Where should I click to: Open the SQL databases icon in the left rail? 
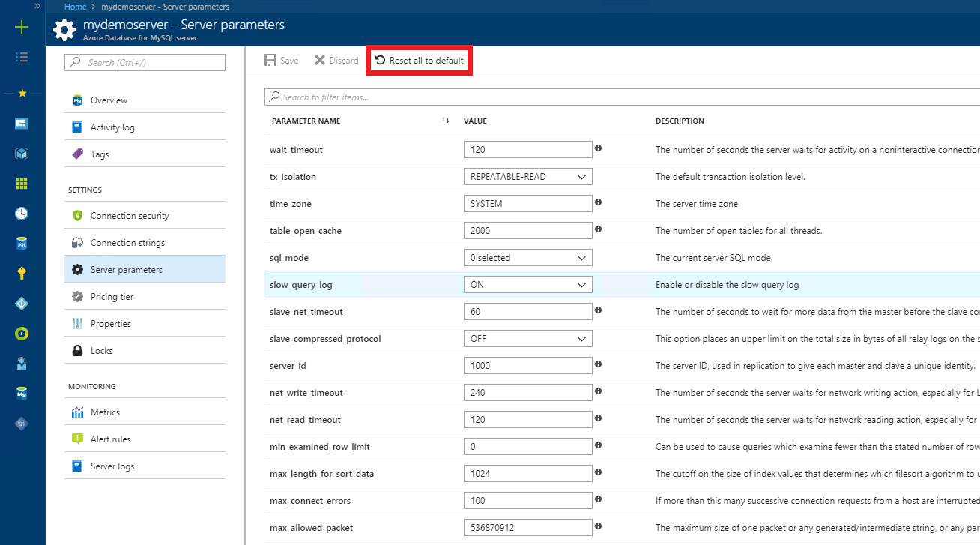click(x=22, y=243)
